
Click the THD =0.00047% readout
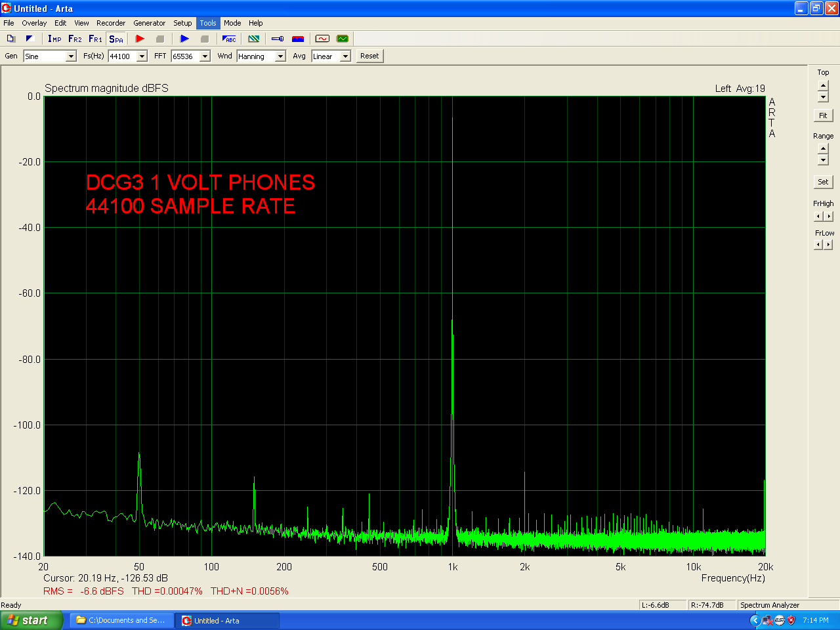(167, 591)
